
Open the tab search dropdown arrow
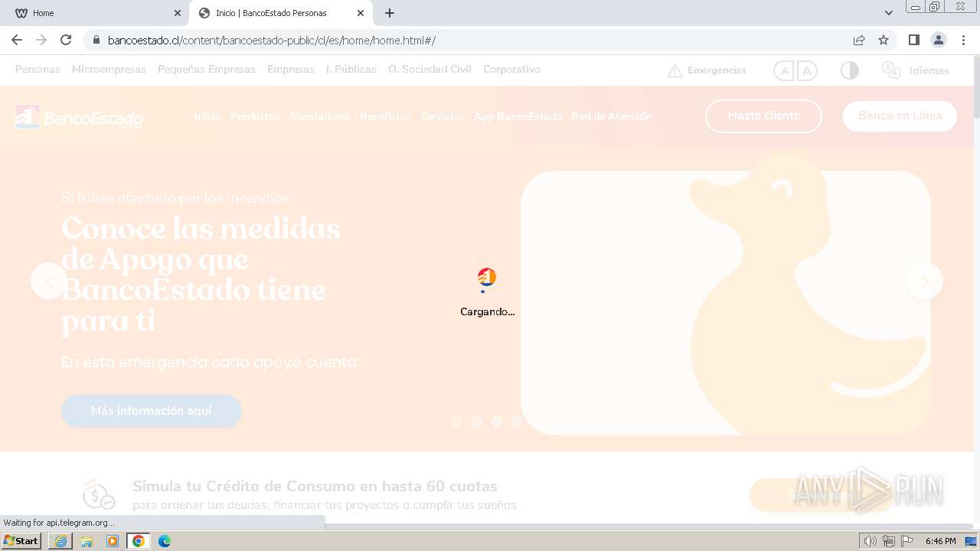click(889, 13)
